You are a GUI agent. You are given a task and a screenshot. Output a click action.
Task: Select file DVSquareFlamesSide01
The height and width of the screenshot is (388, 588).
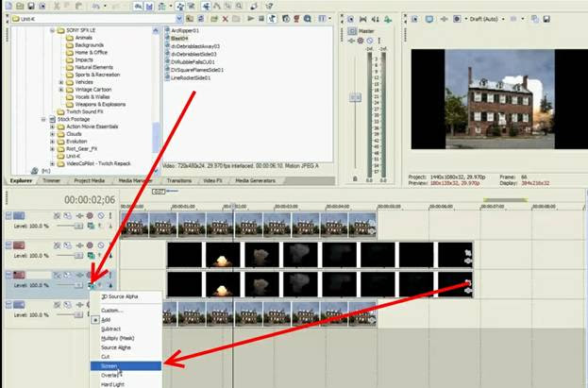click(x=197, y=70)
